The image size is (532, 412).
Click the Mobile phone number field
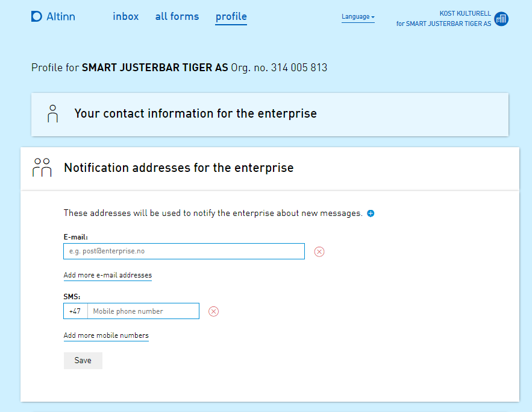(x=143, y=311)
